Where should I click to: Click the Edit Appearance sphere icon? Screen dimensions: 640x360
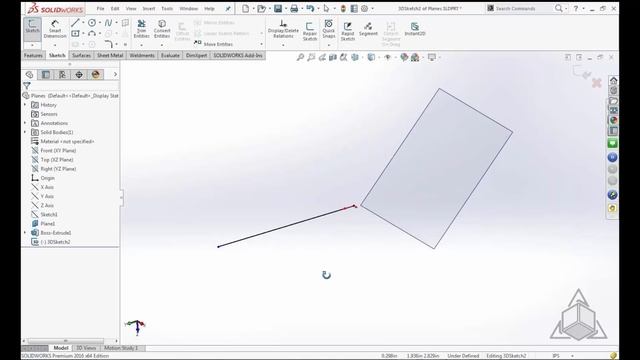404,58
